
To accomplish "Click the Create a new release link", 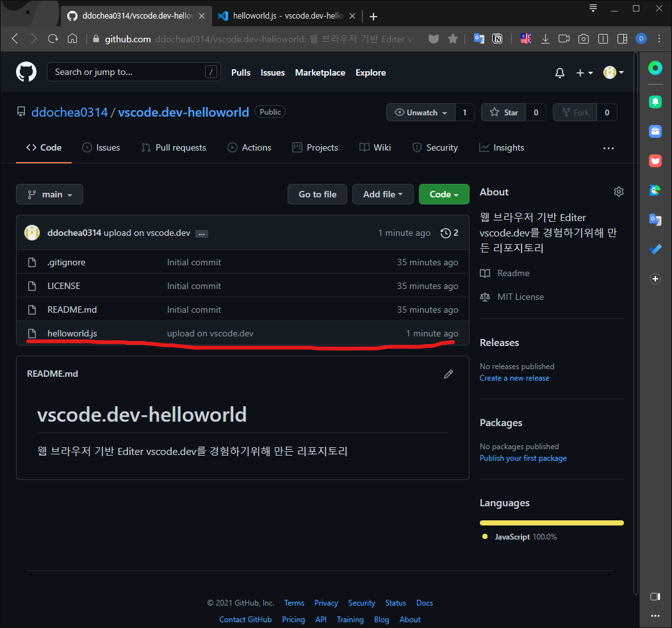I will point(514,378).
